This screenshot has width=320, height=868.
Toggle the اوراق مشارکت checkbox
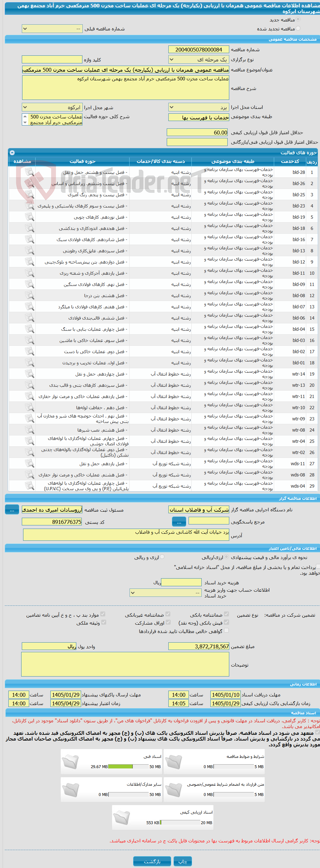point(168,622)
